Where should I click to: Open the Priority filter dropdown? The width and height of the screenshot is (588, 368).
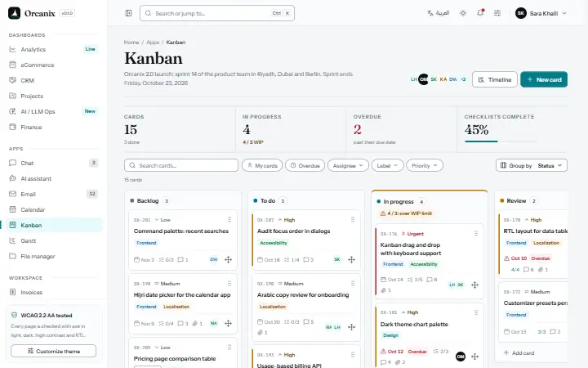[x=425, y=165]
